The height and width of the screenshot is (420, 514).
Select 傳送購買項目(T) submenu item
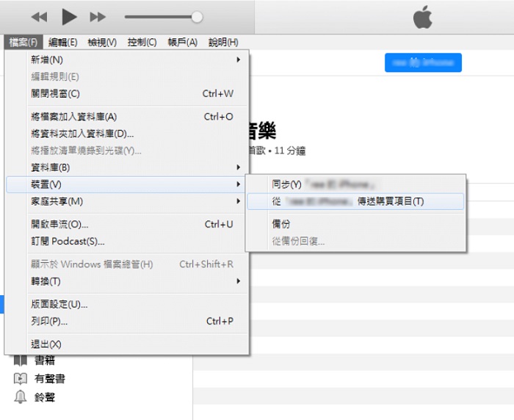355,201
